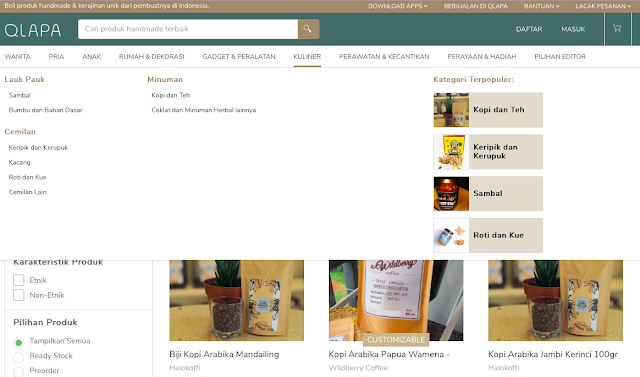Select the Sambal popular category card
The height and width of the screenshot is (377, 640).
pos(488,193)
